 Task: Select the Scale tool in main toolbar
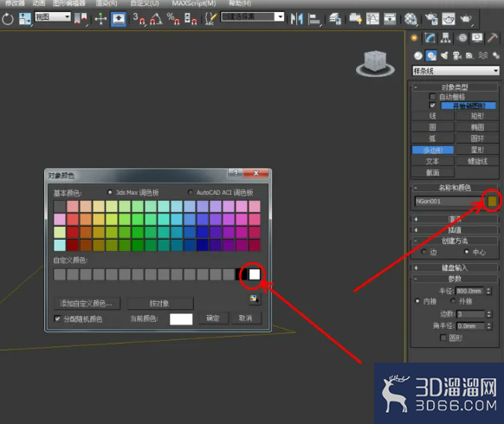[25, 19]
